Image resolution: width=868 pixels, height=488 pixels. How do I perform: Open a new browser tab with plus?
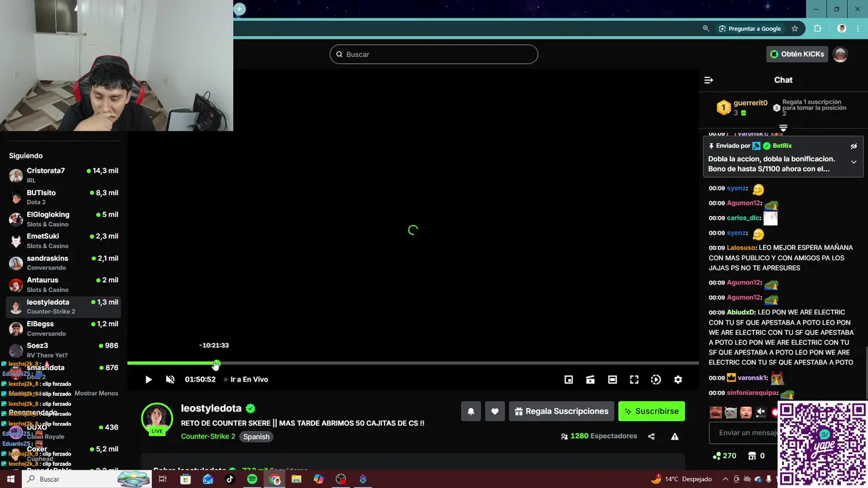tap(239, 9)
